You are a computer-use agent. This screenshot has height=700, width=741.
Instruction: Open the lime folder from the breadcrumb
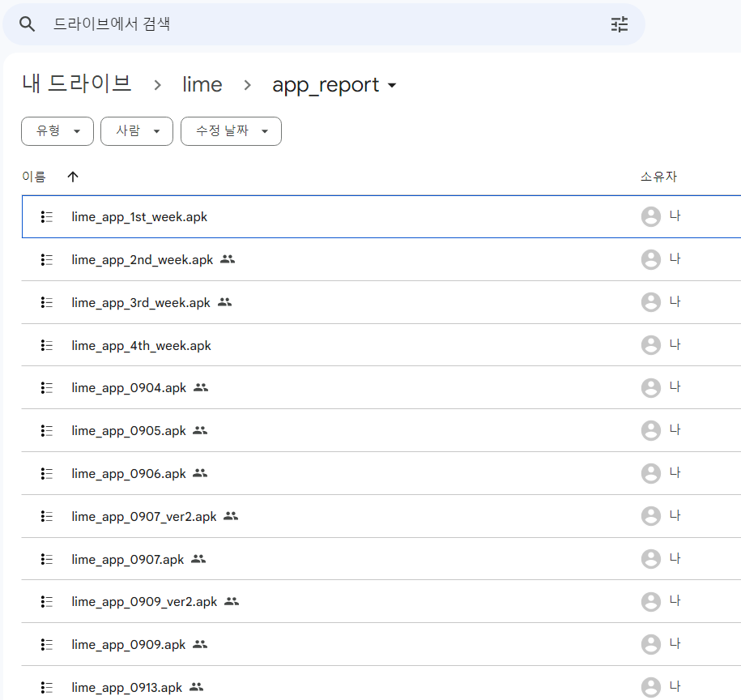coord(202,83)
